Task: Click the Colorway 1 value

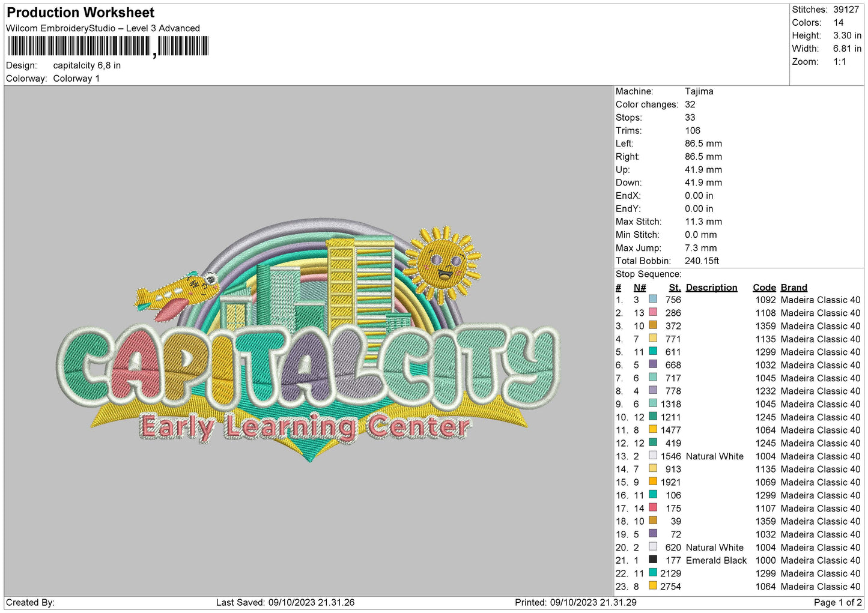Action: click(x=76, y=79)
